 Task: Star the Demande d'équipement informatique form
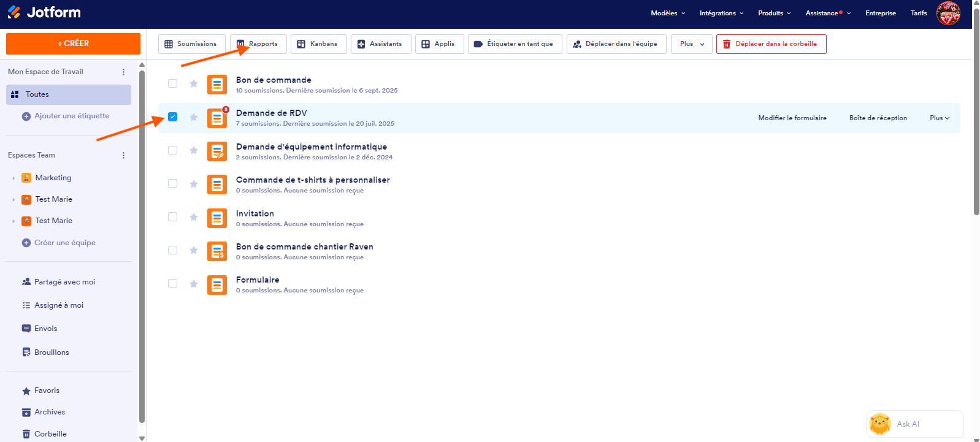[x=194, y=150]
